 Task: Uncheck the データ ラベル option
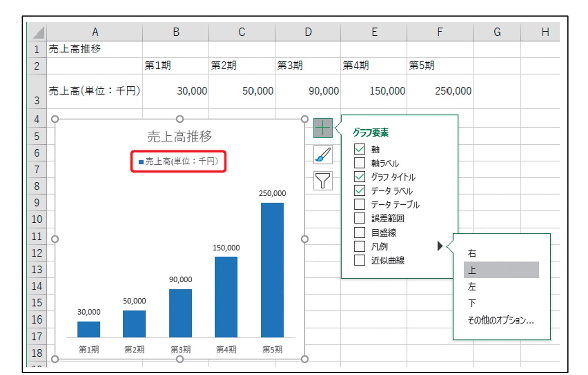coord(360,190)
